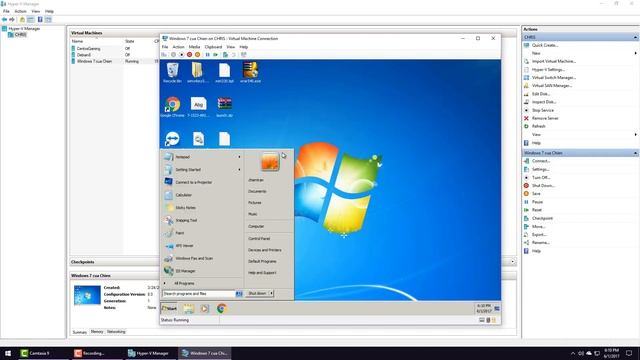Select the TeamViewer desktop shortcut in VM

pyautogui.click(x=172, y=139)
